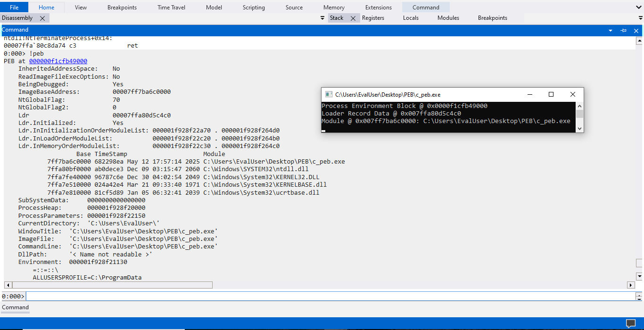Select the Command tab at the bottom

[x=15, y=307]
